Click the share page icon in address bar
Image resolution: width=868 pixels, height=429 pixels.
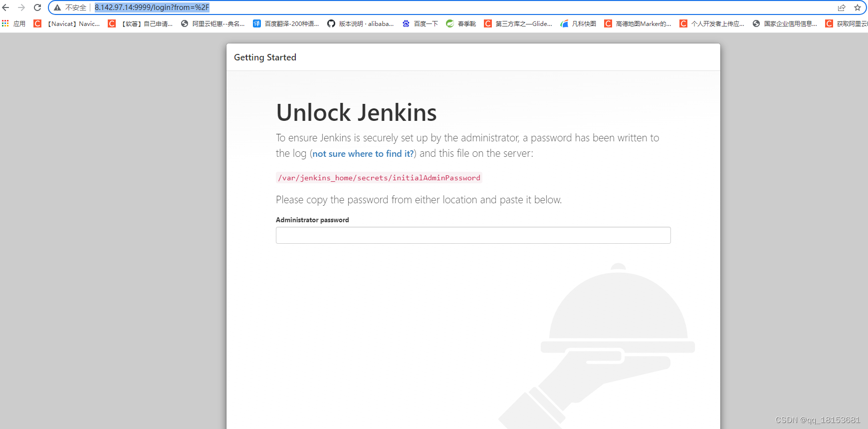pos(842,7)
